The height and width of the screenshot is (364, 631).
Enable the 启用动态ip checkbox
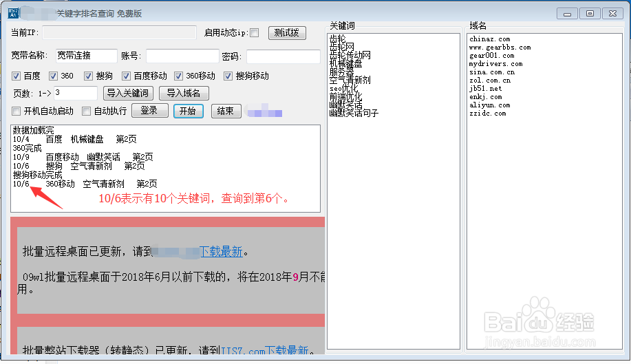(x=255, y=32)
